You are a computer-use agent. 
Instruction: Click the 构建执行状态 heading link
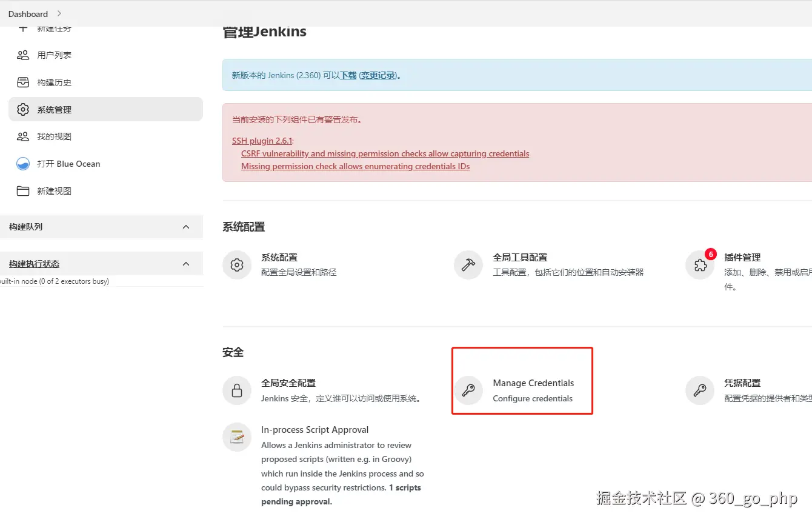pos(34,264)
